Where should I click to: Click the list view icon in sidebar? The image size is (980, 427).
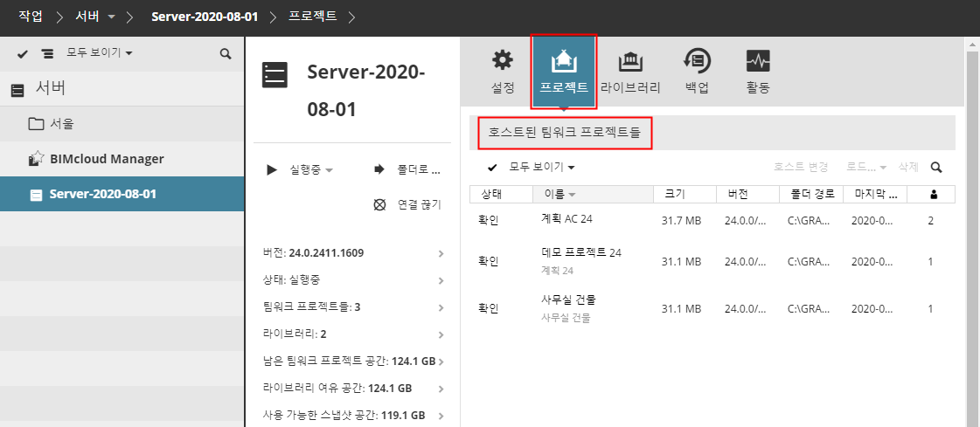(47, 53)
